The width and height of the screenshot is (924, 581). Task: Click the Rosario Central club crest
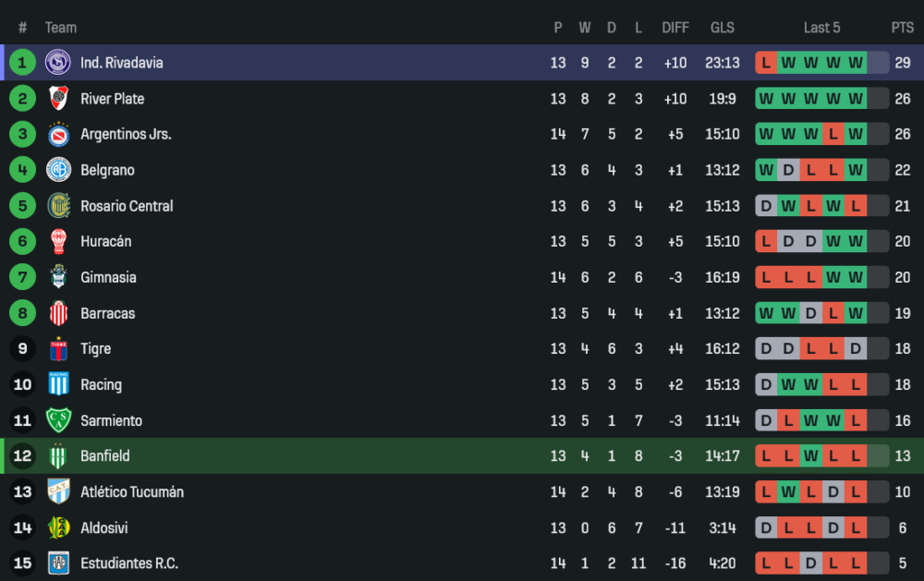click(58, 206)
